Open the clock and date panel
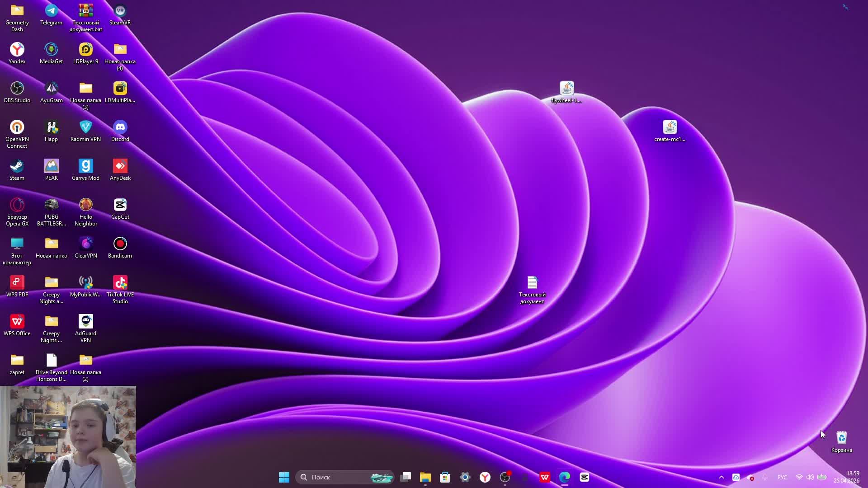The image size is (868, 488). click(846, 477)
